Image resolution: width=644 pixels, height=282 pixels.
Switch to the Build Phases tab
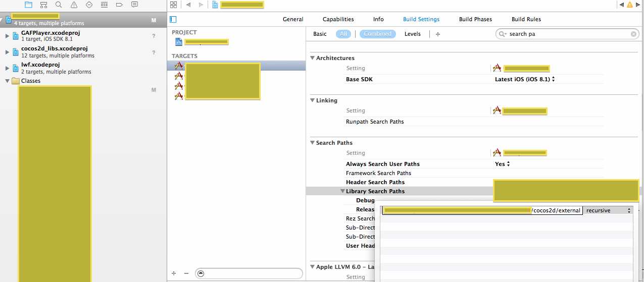pyautogui.click(x=475, y=19)
